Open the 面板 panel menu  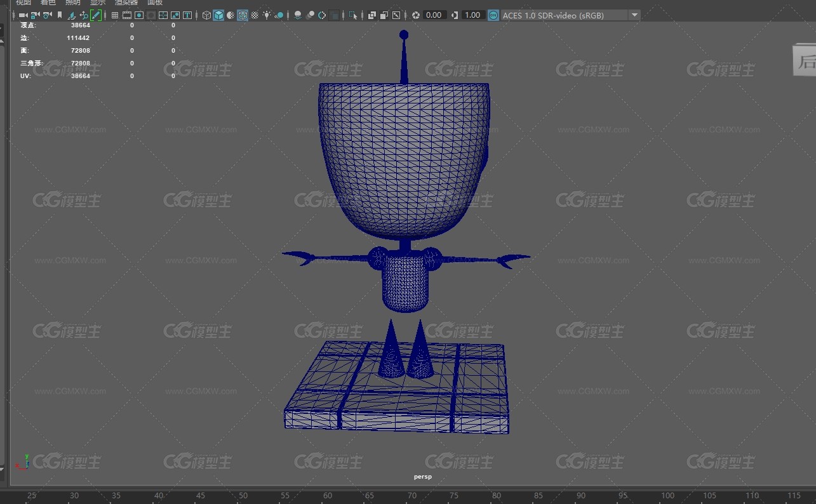[x=155, y=3]
